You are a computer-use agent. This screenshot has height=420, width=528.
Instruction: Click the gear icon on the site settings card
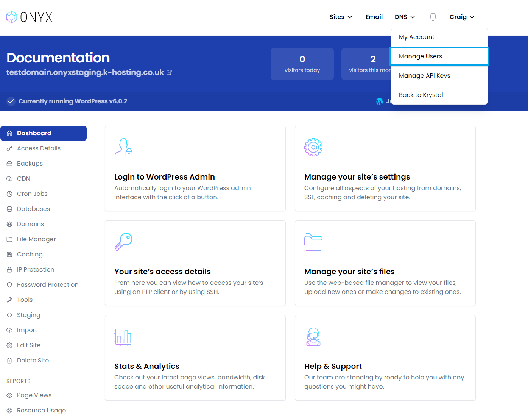pyautogui.click(x=313, y=147)
